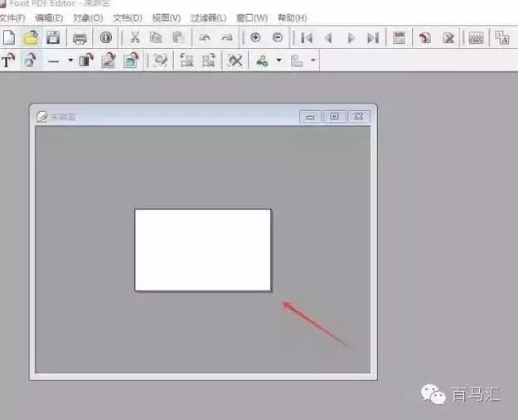Jump to the last page
This screenshot has height=420, width=518.
click(373, 38)
